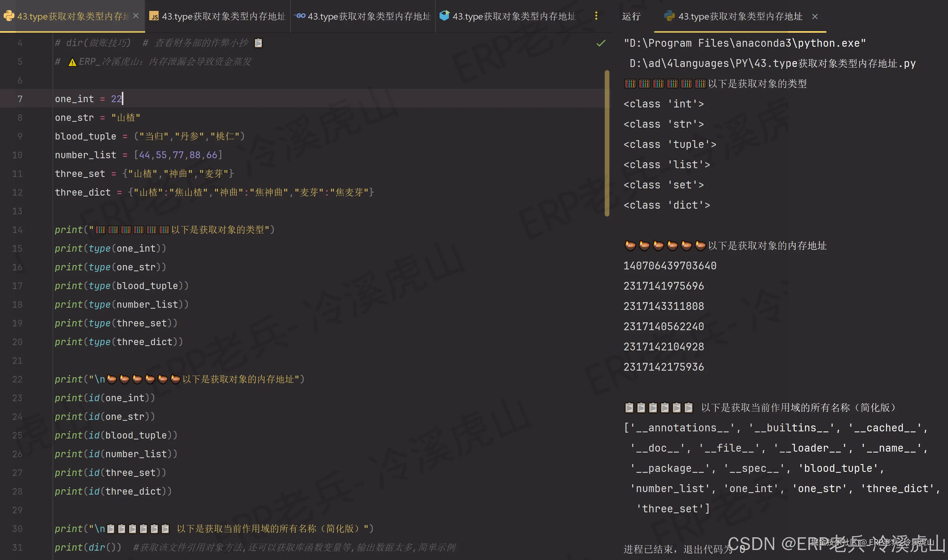Click memory address 2317141975696 in output
This screenshot has width=948, height=560.
point(664,286)
